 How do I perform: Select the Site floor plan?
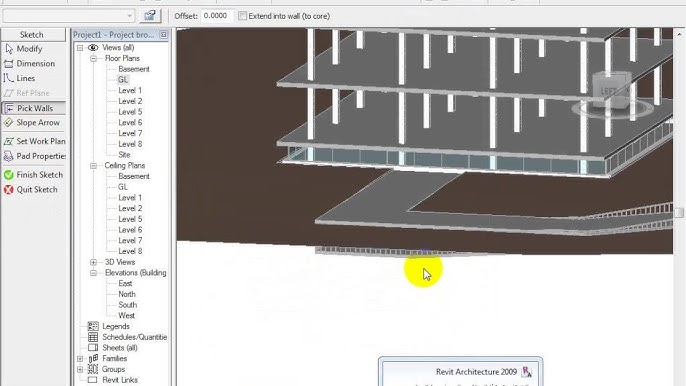[x=124, y=154]
